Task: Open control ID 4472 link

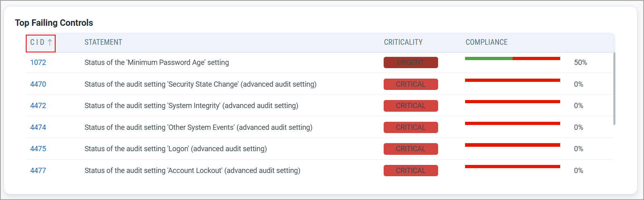Action: point(38,106)
